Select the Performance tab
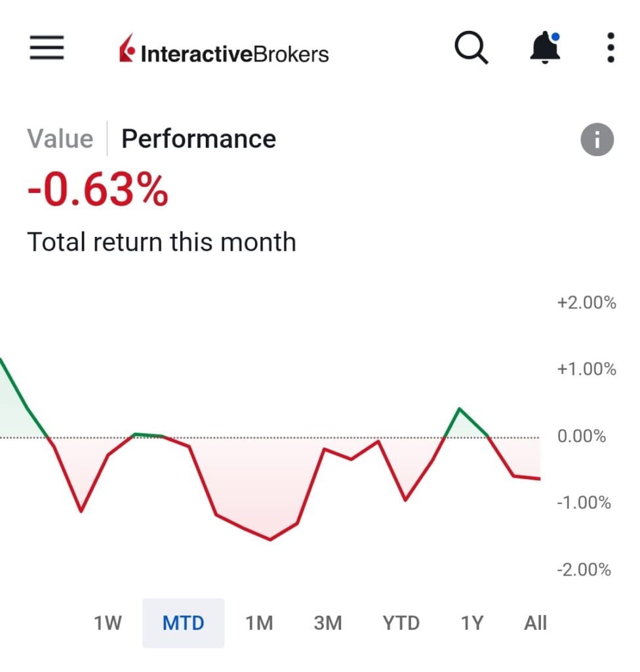 click(199, 139)
